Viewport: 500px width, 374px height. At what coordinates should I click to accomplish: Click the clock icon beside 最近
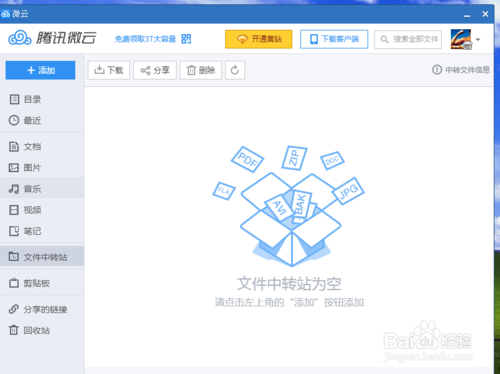coord(14,120)
